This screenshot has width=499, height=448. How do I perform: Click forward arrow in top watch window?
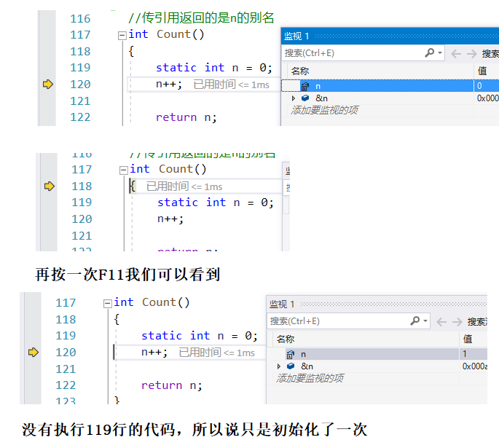(x=471, y=54)
